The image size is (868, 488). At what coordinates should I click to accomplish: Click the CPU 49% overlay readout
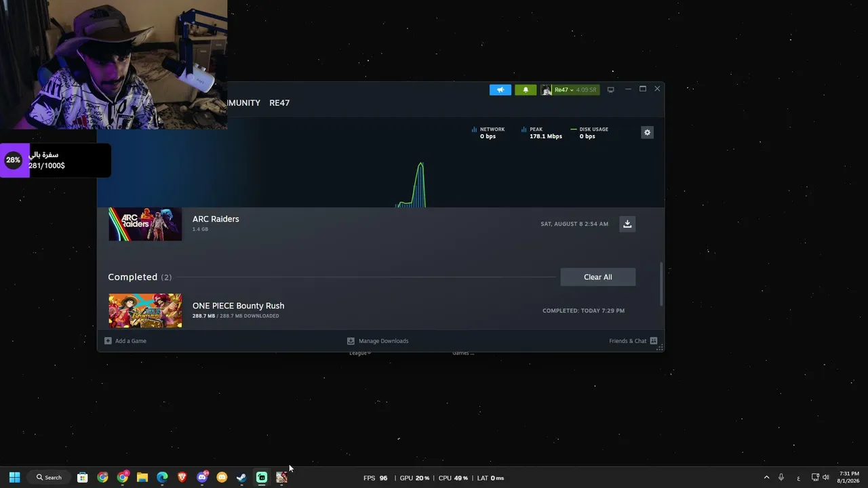click(x=453, y=478)
